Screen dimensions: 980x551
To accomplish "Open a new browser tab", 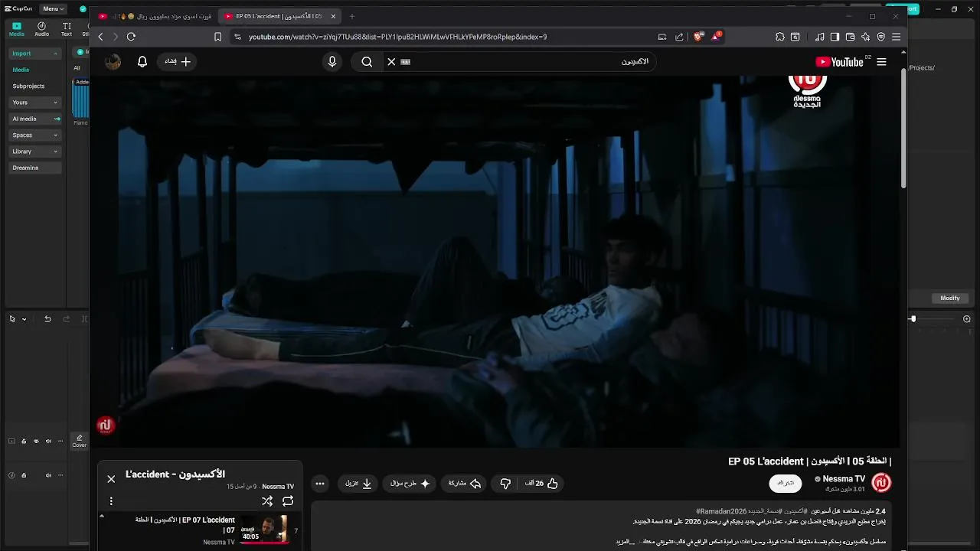I will point(352,16).
